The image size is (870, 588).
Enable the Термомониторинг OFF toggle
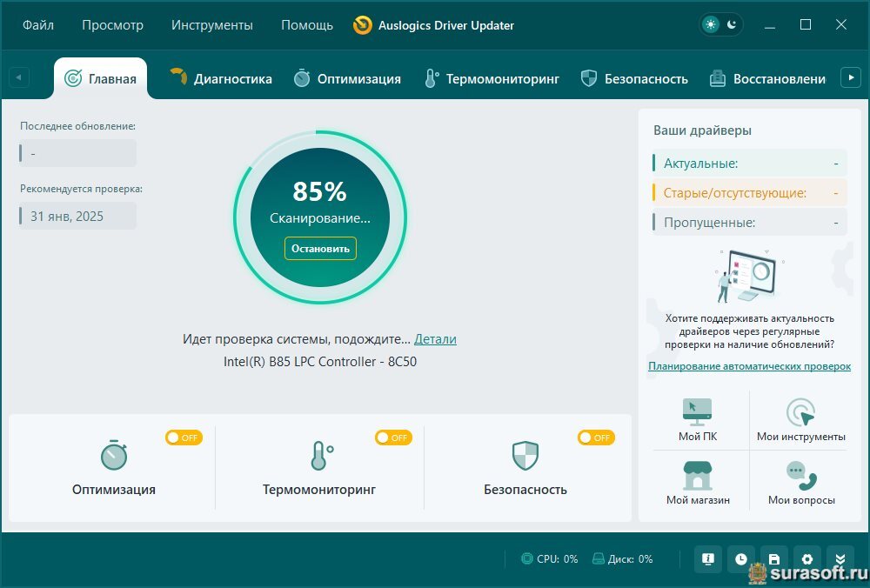pos(393,438)
